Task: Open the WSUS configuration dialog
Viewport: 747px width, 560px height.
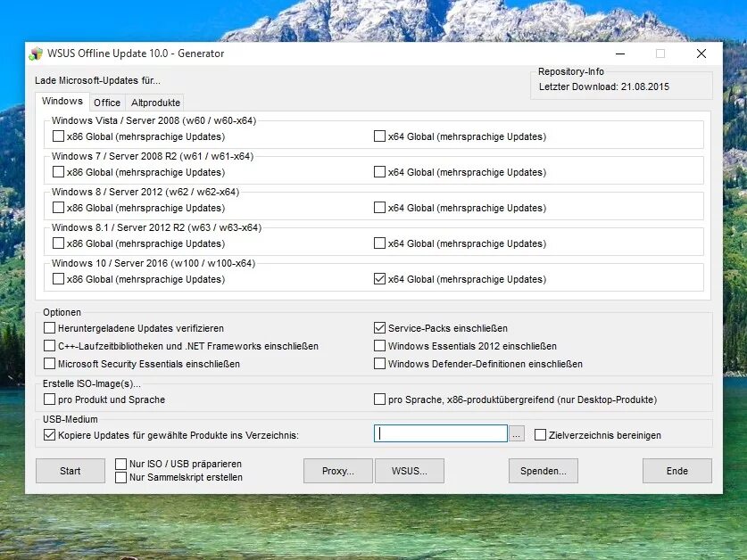Action: pos(410,471)
